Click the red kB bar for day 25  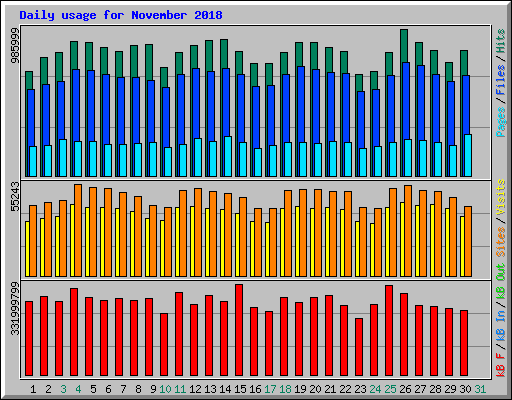tap(389, 331)
